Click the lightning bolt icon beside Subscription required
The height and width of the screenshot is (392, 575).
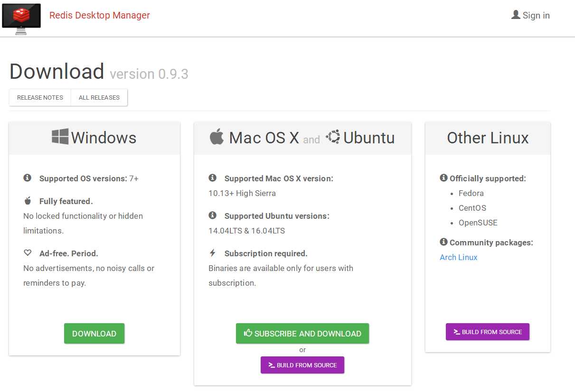[213, 253]
